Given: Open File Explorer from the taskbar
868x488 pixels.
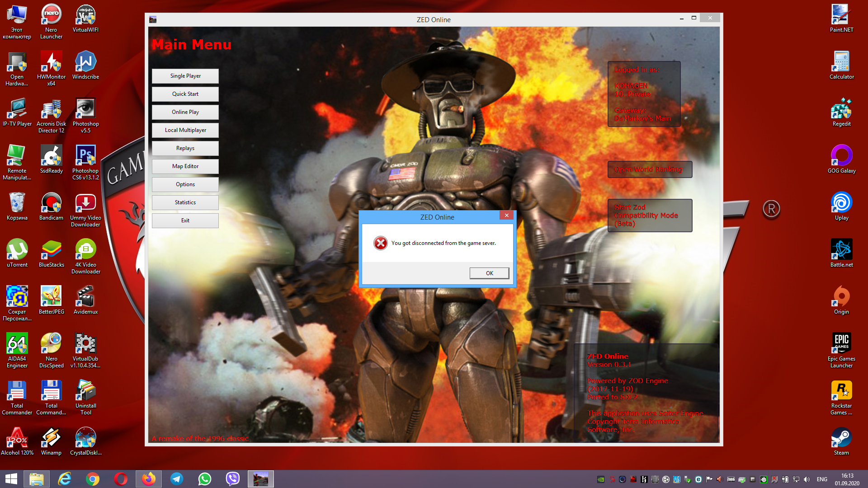Looking at the screenshot, I should tap(37, 479).
